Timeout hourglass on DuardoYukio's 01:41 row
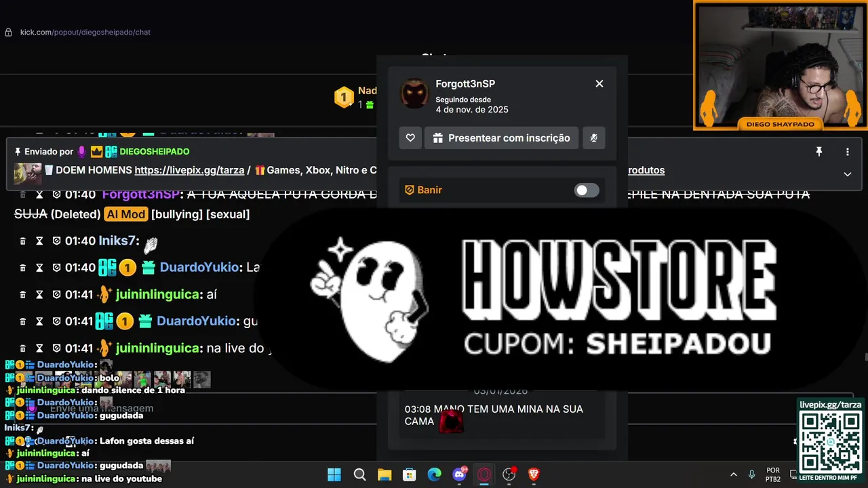Viewport: 868px width, 488px height. 39,321
